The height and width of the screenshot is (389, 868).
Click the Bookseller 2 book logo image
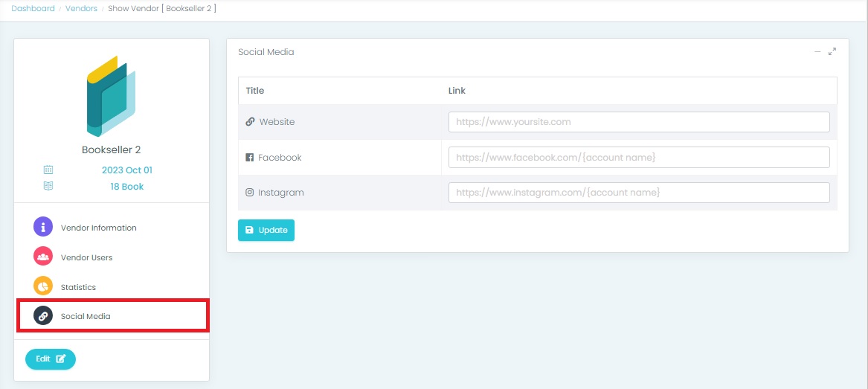112,96
